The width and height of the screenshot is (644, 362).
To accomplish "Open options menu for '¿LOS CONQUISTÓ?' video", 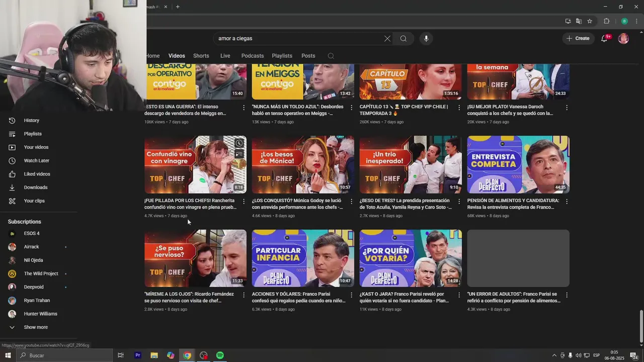I will coord(352,202).
